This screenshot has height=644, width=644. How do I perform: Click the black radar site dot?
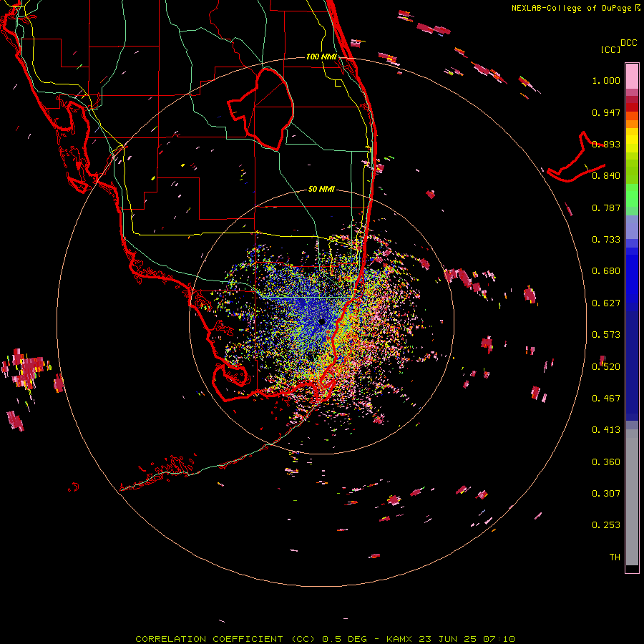coord(322,321)
